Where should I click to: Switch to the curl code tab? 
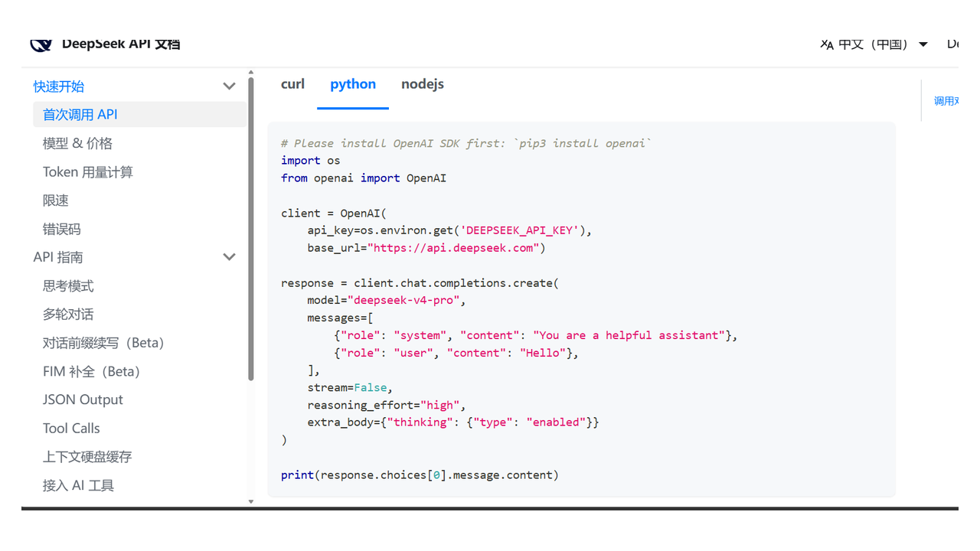pyautogui.click(x=292, y=84)
